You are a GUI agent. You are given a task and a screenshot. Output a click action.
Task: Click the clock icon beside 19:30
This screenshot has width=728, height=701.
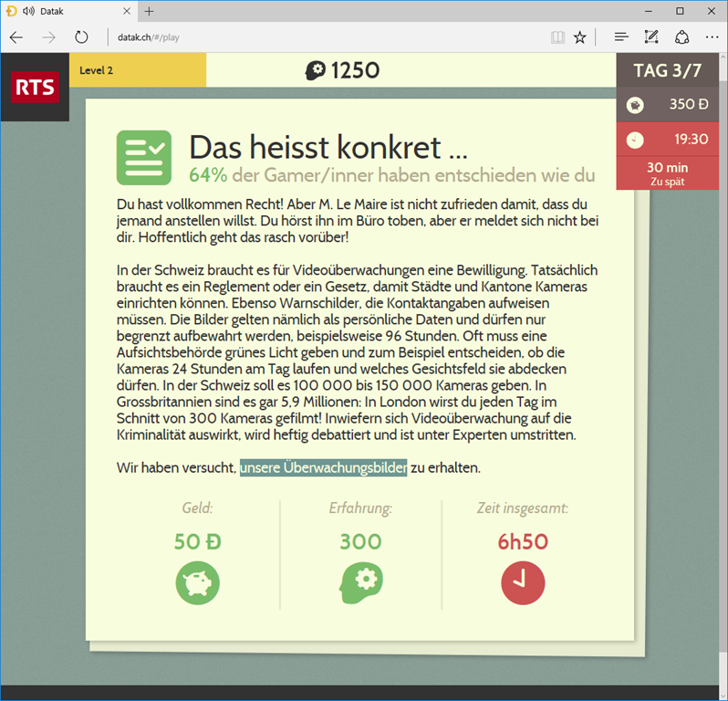coord(635,140)
